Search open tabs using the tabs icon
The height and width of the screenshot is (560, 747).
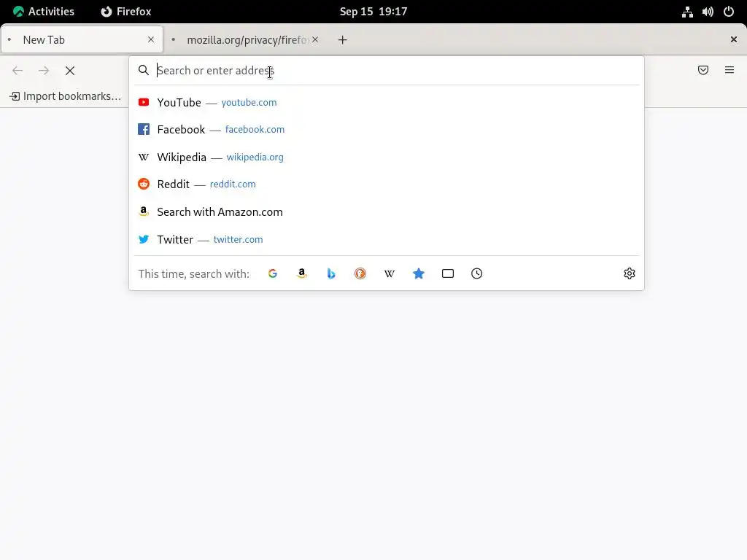click(x=448, y=273)
